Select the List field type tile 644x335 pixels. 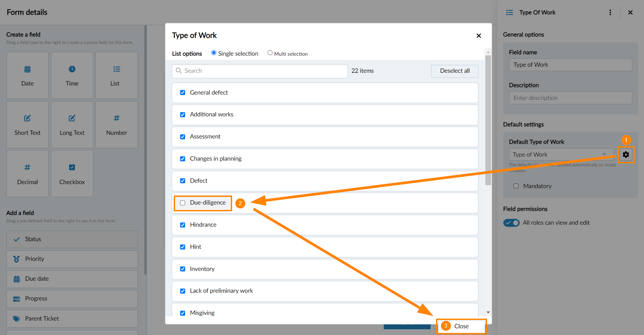116,75
